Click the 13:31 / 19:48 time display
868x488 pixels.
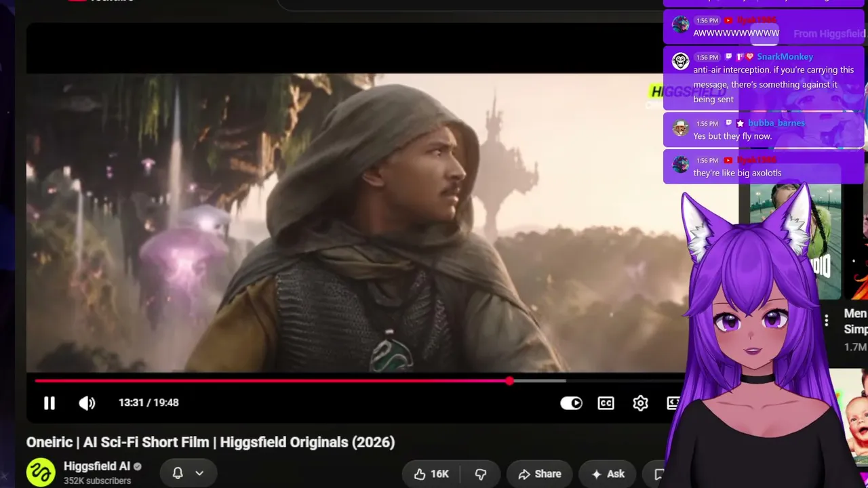pos(149,403)
